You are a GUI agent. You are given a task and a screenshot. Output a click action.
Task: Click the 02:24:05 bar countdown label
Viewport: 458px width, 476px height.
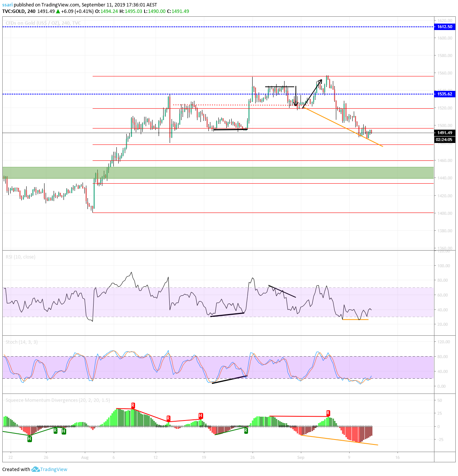pos(445,140)
